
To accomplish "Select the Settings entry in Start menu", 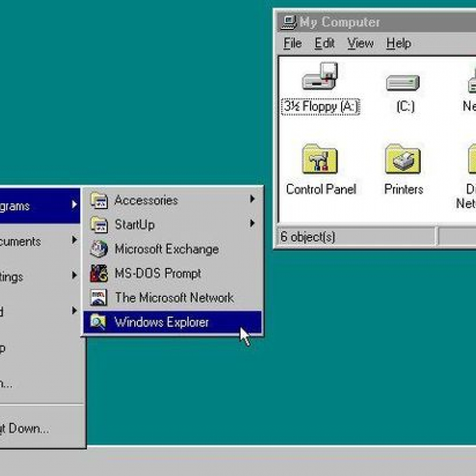I will (x=40, y=276).
